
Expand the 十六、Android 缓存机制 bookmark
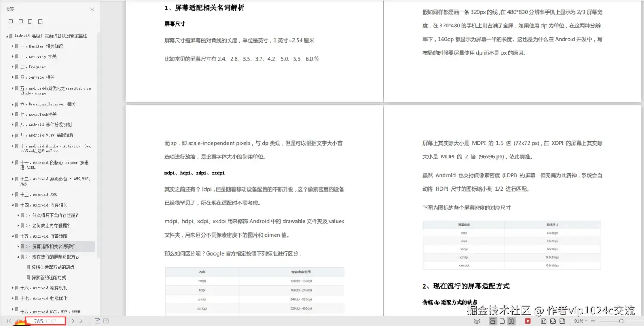(12, 288)
